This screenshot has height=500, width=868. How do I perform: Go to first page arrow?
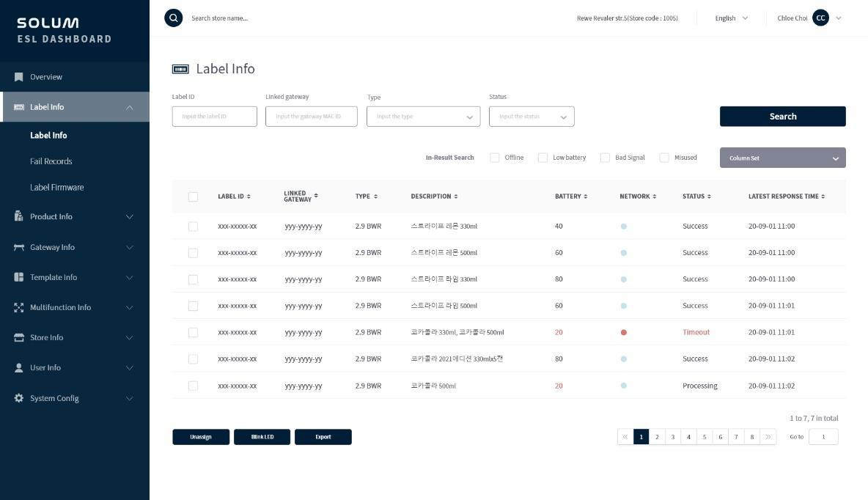click(625, 437)
